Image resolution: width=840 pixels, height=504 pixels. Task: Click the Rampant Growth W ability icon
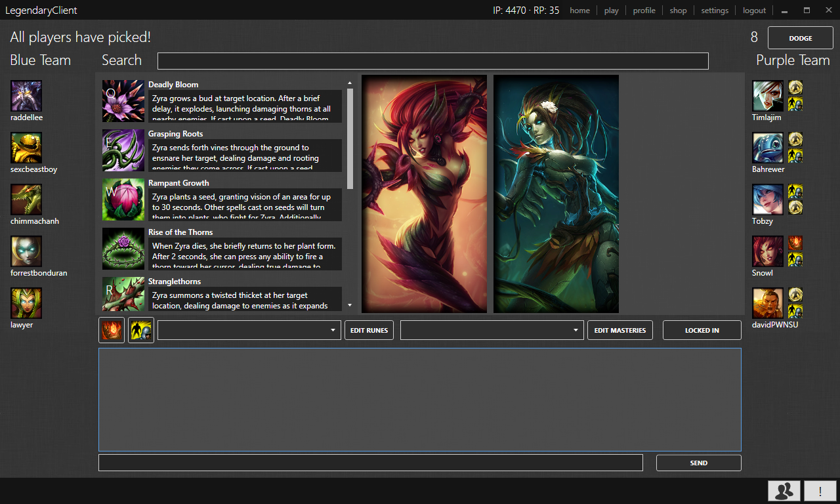click(123, 199)
